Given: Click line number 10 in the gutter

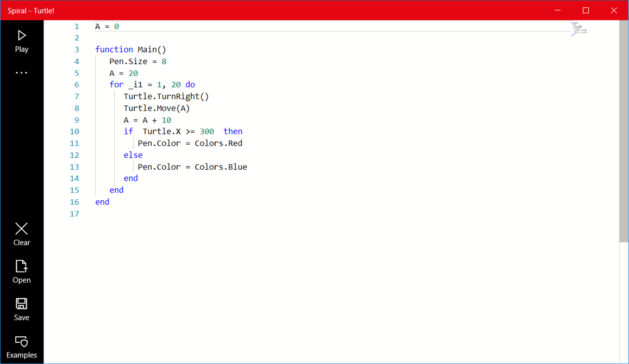Looking at the screenshot, I should coord(75,131).
